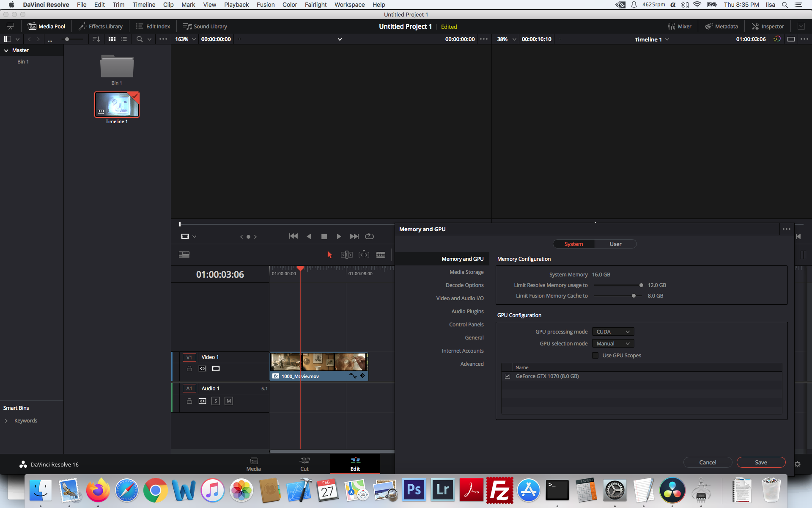This screenshot has height=508, width=812.
Task: Toggle auto track selector on Video 1
Action: click(202, 368)
